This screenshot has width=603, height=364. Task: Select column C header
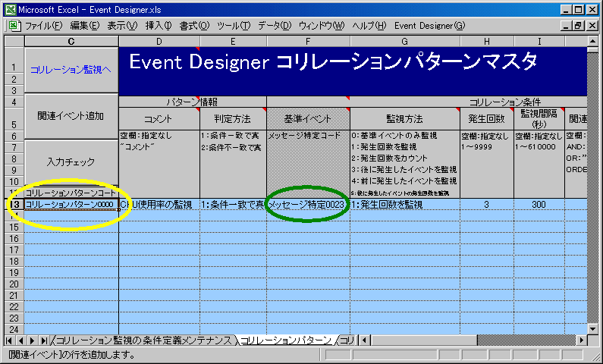[71, 41]
